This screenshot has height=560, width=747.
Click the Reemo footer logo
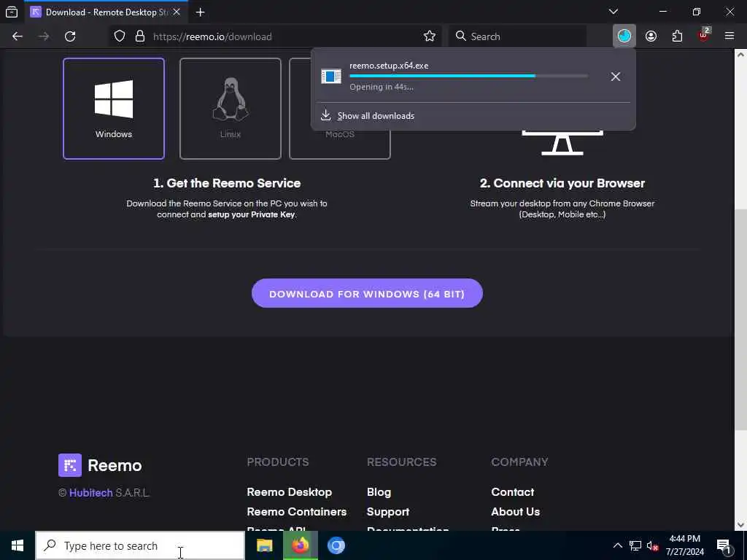pyautogui.click(x=100, y=465)
